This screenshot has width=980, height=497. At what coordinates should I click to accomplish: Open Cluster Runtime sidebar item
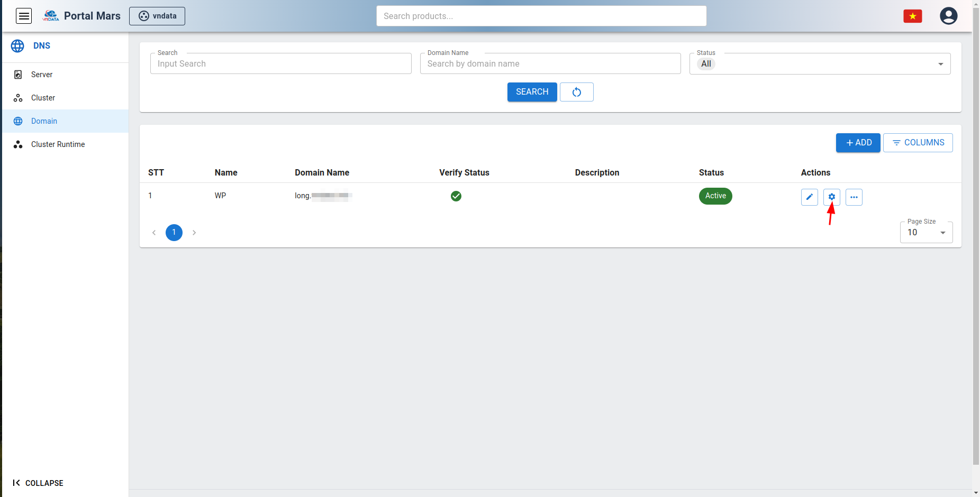[x=58, y=144]
